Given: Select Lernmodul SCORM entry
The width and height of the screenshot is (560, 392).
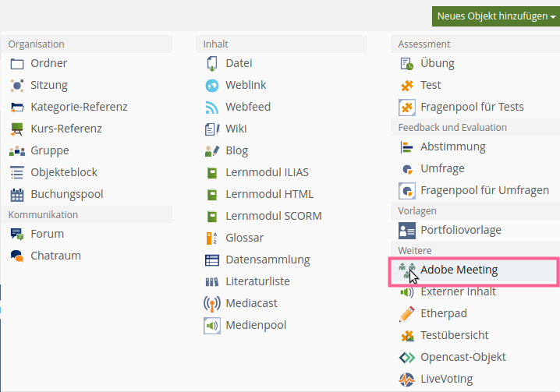Looking at the screenshot, I should [x=274, y=216].
